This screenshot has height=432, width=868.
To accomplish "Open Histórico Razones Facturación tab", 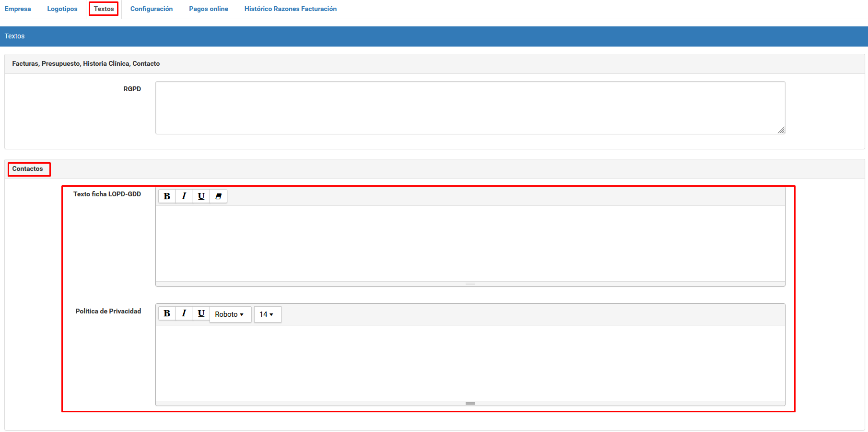I will [291, 9].
